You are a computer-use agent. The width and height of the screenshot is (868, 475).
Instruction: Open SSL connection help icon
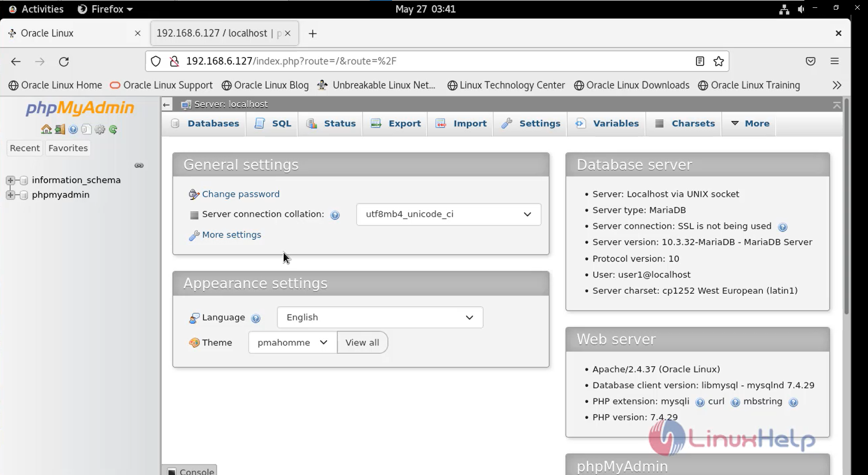pyautogui.click(x=782, y=227)
